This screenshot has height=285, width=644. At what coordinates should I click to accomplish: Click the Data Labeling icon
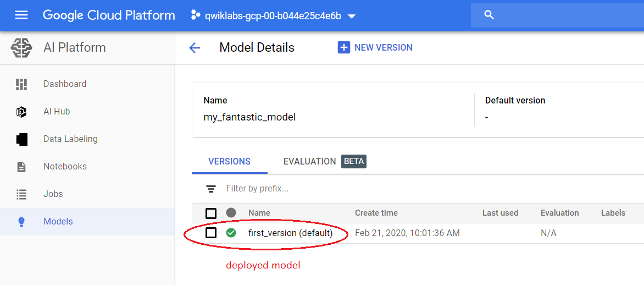pyautogui.click(x=22, y=139)
